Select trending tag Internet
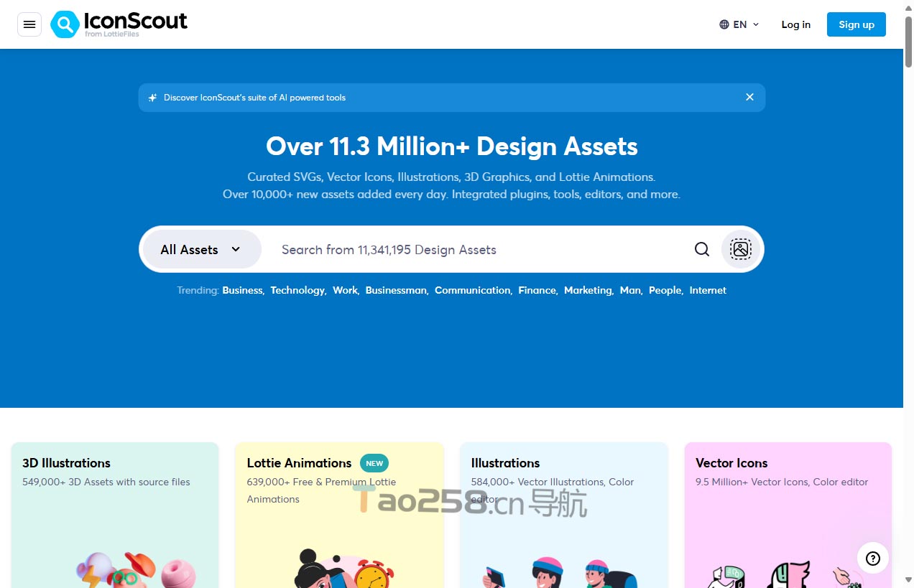Viewport: 914px width, 588px height. click(x=708, y=290)
